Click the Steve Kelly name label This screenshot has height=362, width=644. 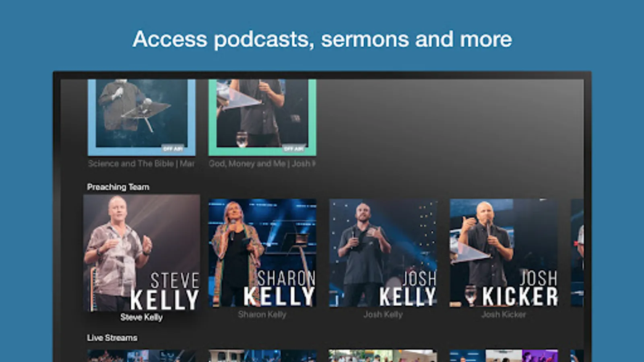pyautogui.click(x=142, y=317)
